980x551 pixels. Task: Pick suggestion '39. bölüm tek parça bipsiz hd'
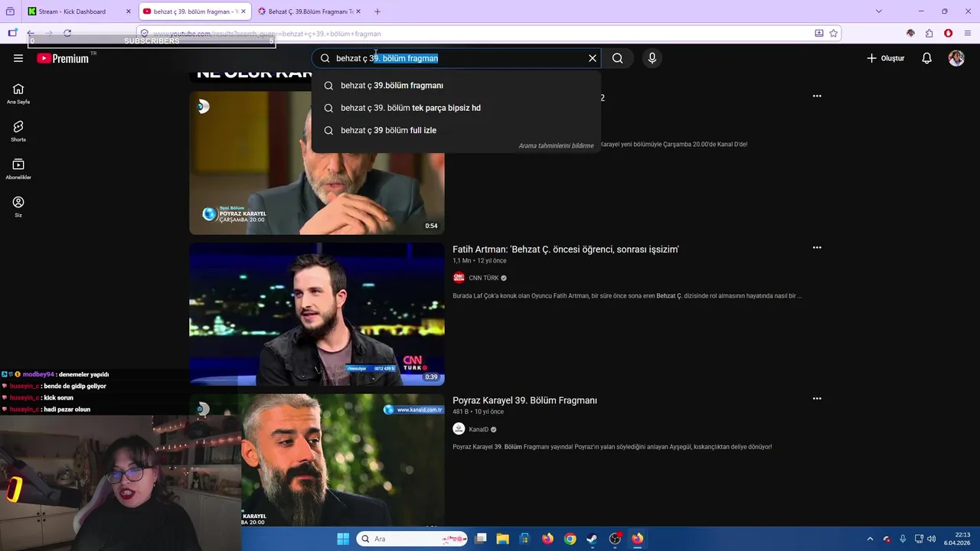pos(456,108)
